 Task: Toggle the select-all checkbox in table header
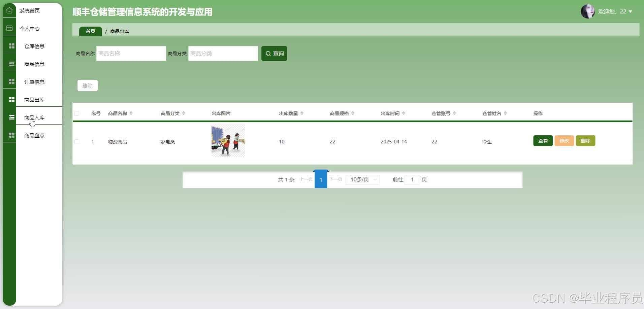77,113
